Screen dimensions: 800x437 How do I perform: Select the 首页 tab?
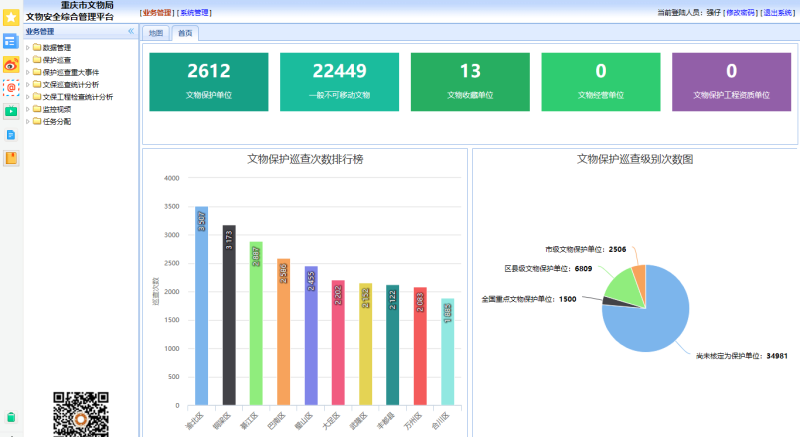(184, 33)
